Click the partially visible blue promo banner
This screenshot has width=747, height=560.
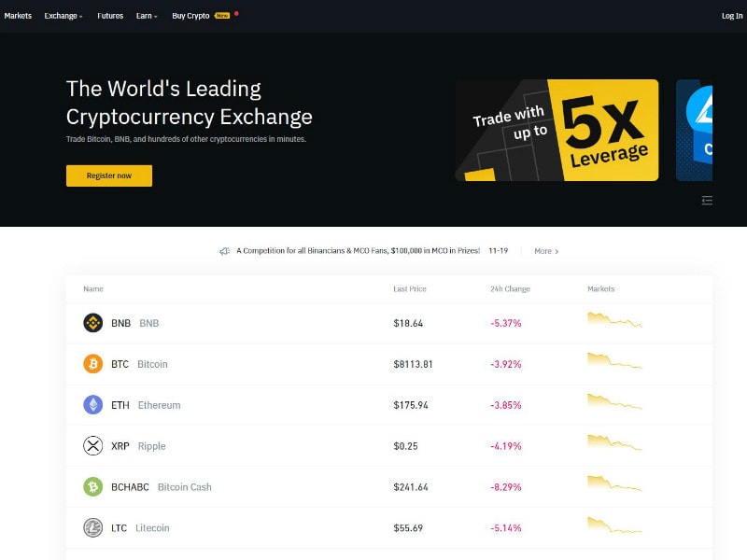point(694,130)
